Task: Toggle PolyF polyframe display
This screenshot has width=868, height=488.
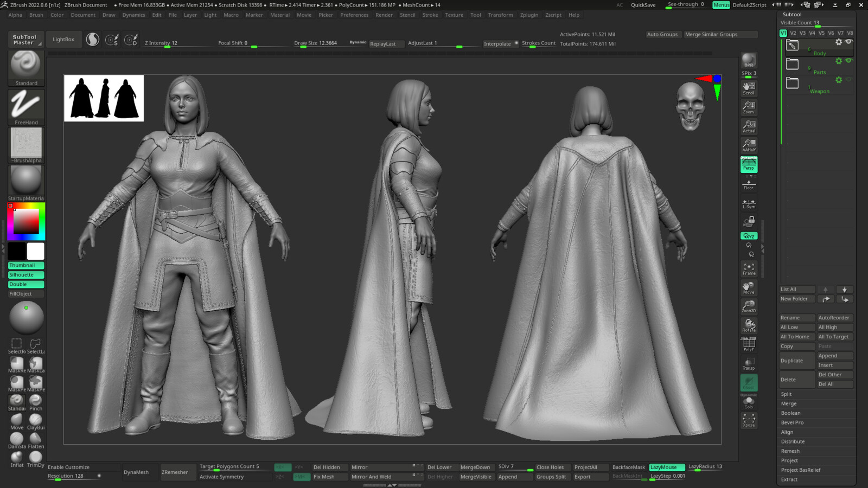Action: 749,345
